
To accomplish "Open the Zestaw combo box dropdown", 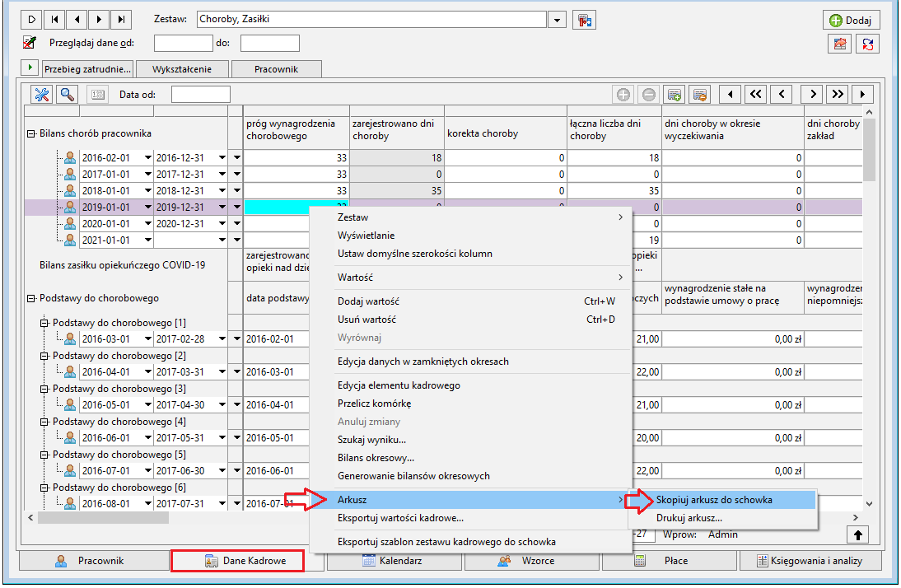I will point(556,20).
